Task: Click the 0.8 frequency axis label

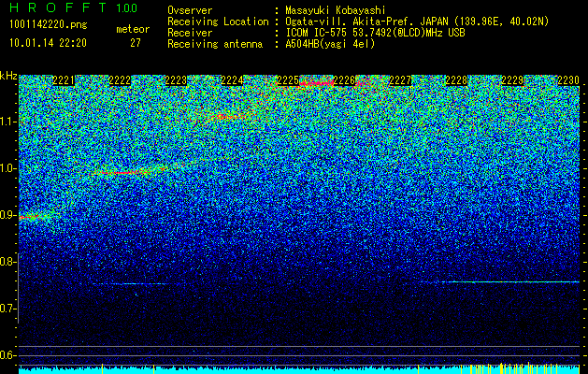Action: point(8,262)
